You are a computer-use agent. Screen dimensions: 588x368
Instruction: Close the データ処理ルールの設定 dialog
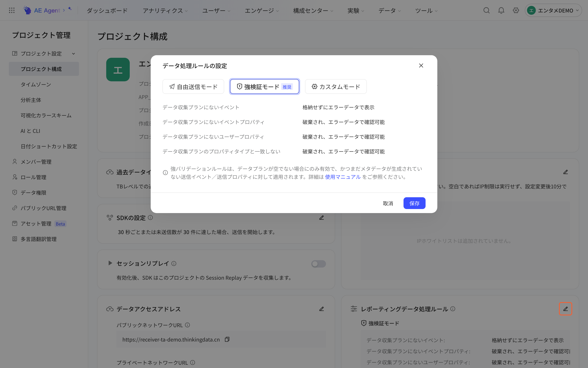coord(421,66)
